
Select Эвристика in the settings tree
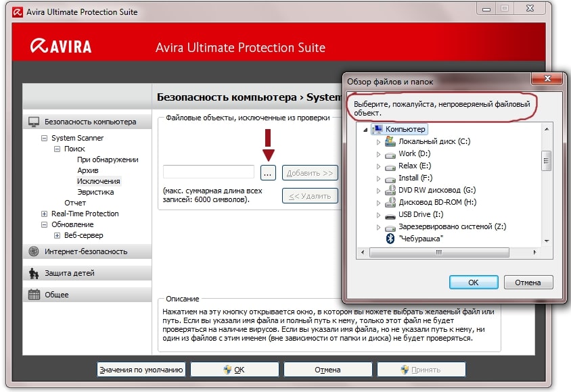coord(95,192)
